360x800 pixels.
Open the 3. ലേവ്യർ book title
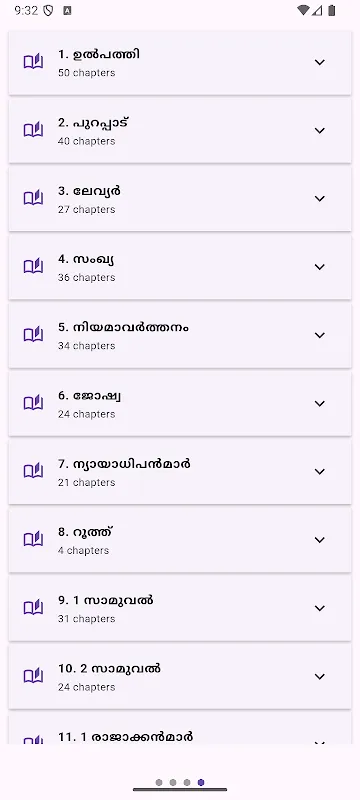89,191
